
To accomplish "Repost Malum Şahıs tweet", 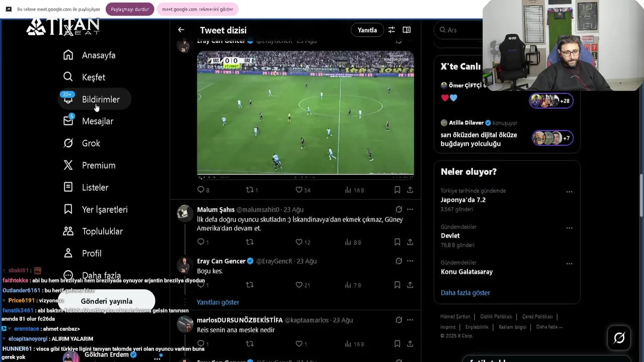I will pos(250,242).
